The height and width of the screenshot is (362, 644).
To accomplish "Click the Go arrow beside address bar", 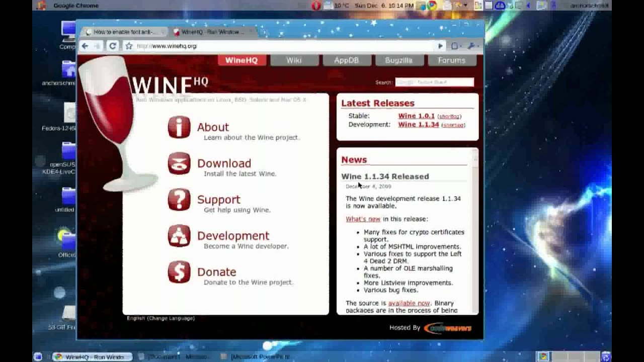I will click(x=440, y=46).
